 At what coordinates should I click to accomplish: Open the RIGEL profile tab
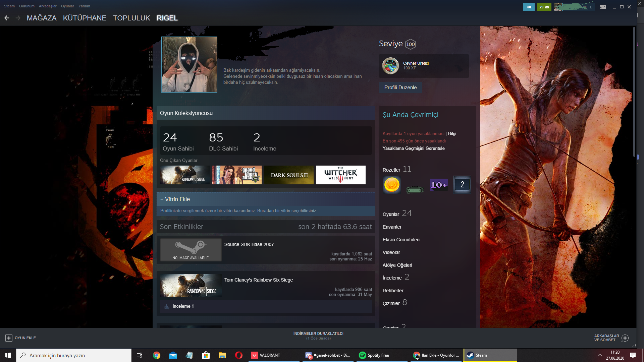[x=167, y=18]
